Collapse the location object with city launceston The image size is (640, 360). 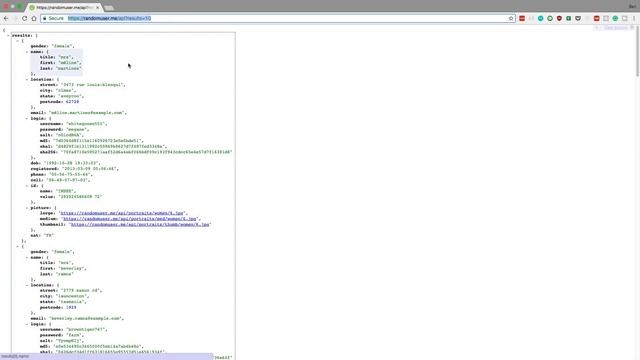point(27,285)
